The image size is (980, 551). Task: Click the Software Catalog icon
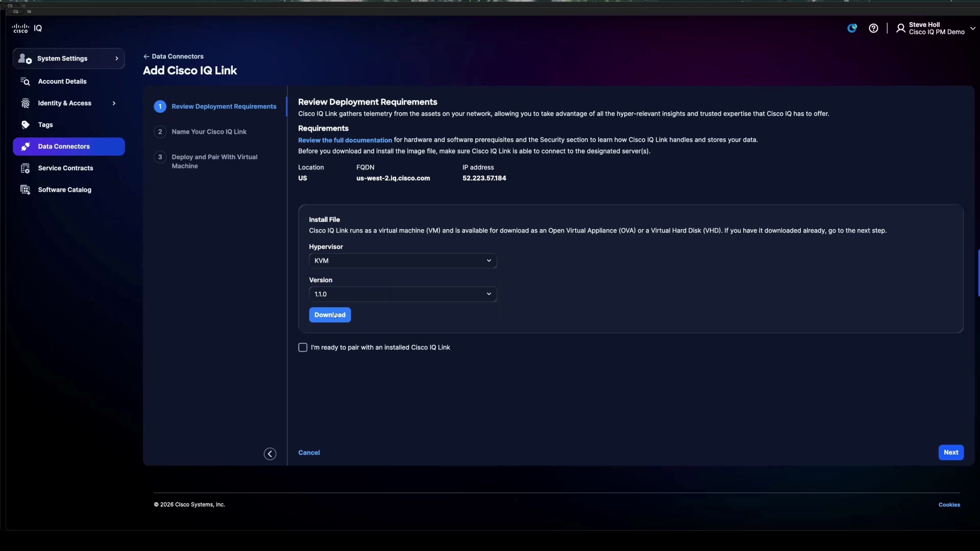tap(25, 190)
